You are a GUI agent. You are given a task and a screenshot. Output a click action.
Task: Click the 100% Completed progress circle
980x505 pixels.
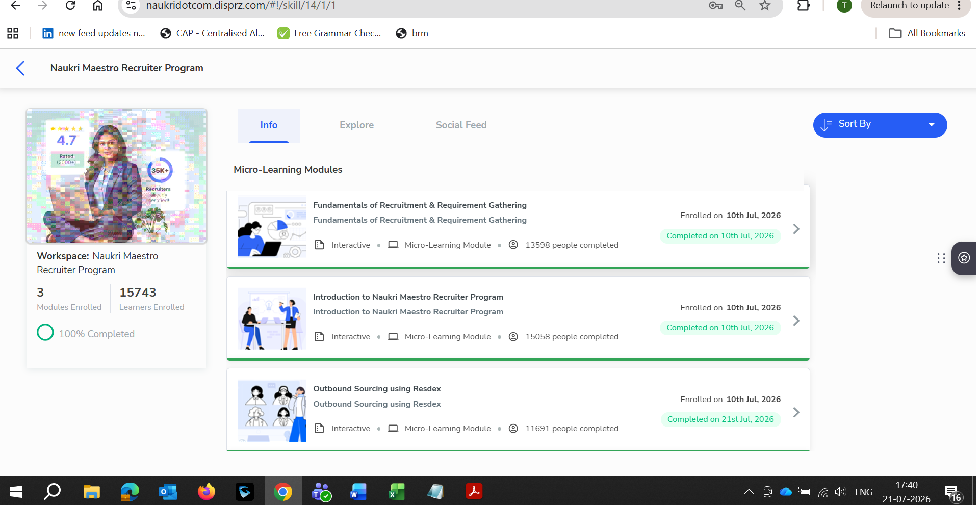tap(45, 332)
